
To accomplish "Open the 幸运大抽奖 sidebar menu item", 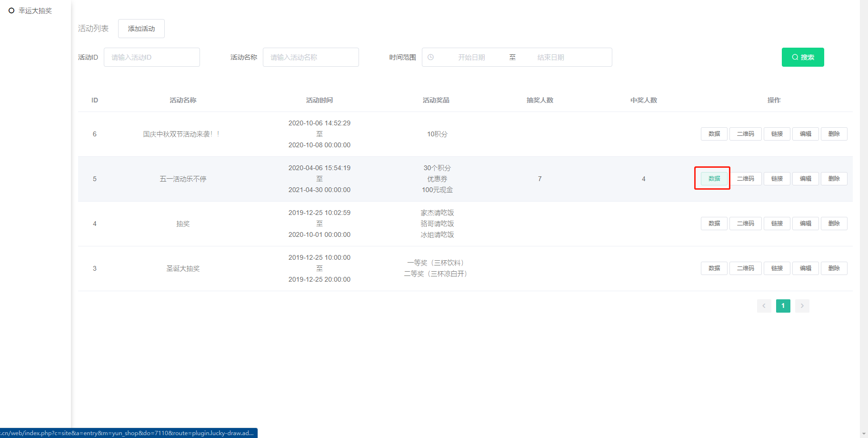I will point(35,10).
